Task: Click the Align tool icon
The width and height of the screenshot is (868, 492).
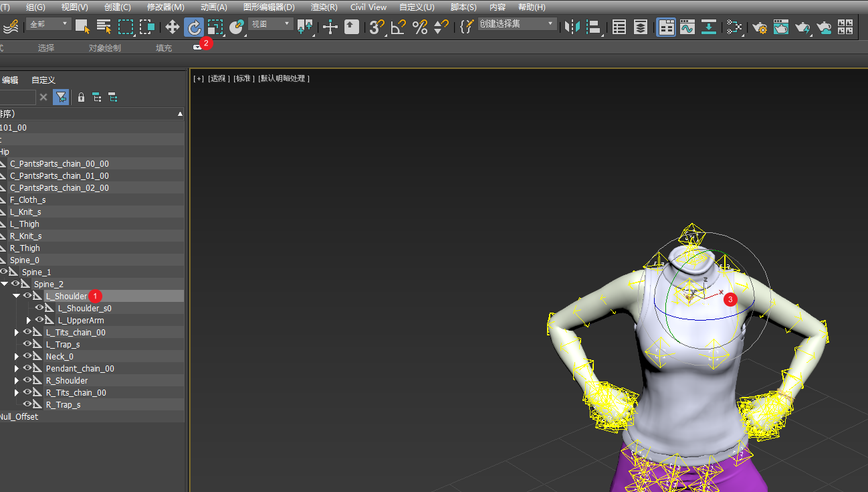Action: pos(594,27)
